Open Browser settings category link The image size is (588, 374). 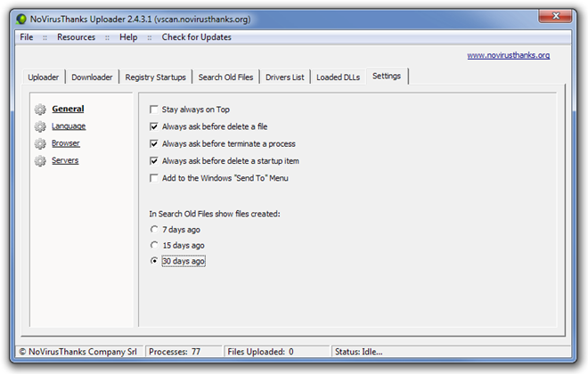pyautogui.click(x=66, y=143)
